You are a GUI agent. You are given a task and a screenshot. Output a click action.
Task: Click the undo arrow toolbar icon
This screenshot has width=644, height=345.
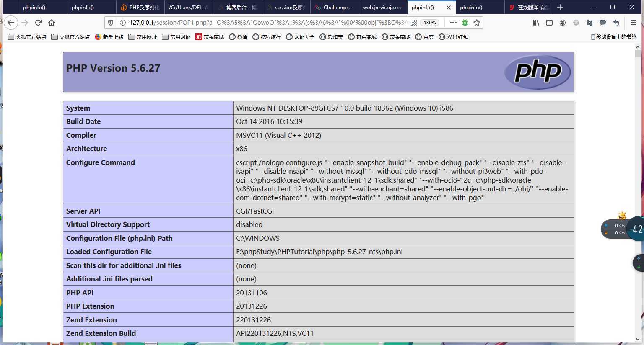pyautogui.click(x=616, y=23)
